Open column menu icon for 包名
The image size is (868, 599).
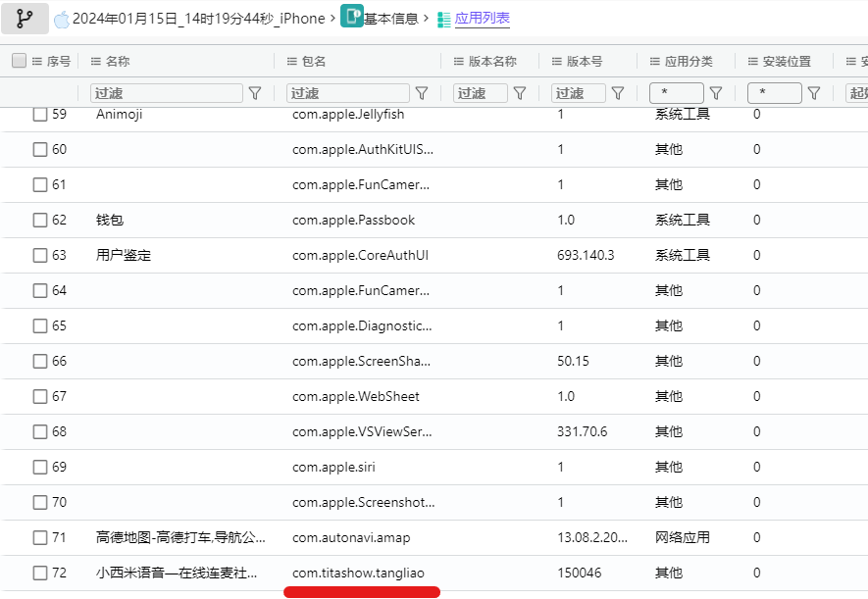[292, 62]
